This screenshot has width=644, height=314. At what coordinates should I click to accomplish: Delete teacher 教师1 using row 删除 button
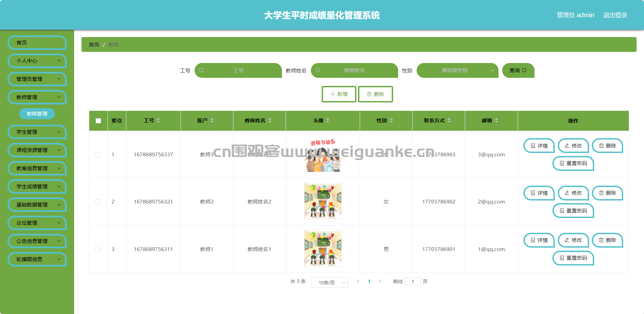tap(607, 240)
